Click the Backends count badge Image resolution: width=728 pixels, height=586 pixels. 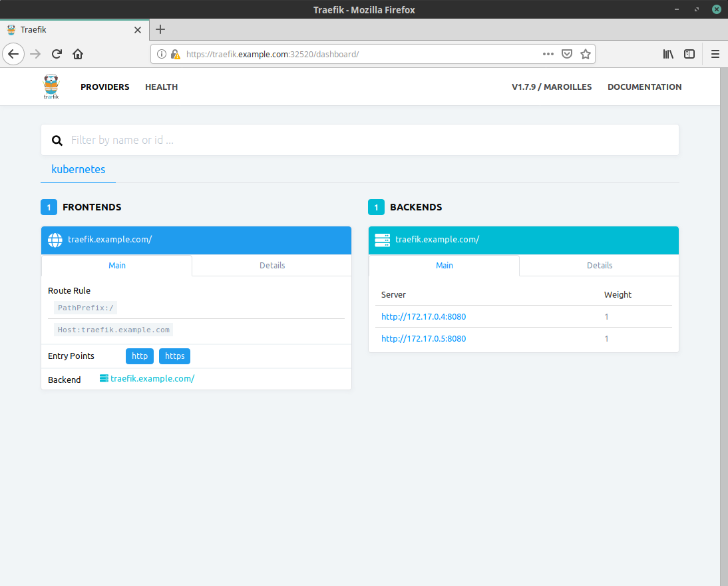[376, 207]
